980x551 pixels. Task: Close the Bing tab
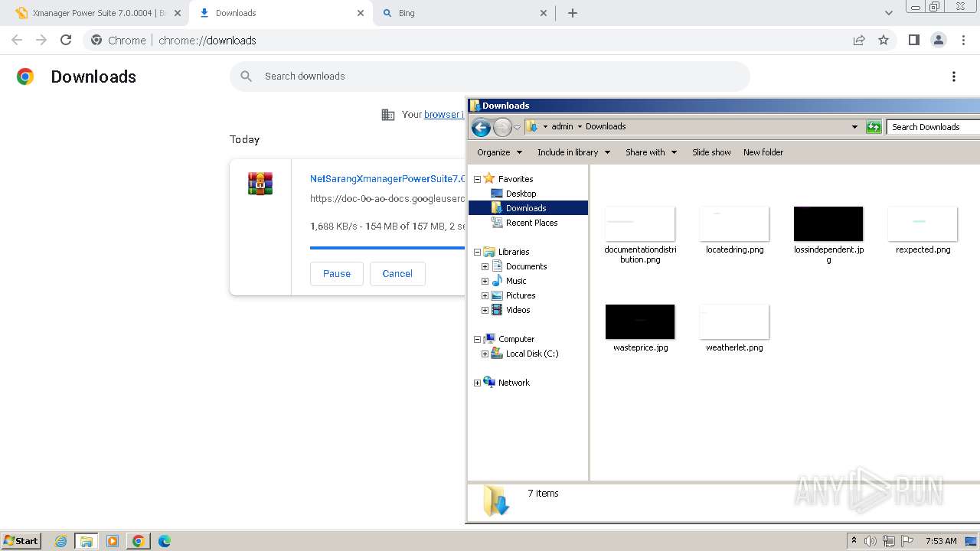(x=544, y=13)
